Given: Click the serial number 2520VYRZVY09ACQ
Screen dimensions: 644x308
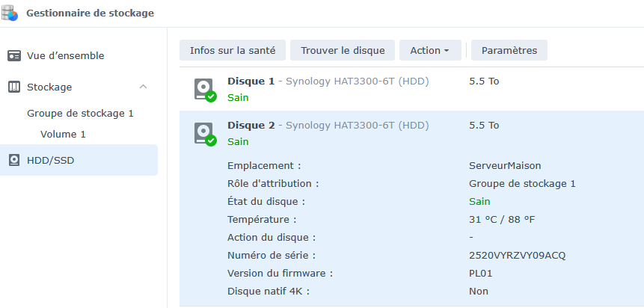Looking at the screenshot, I should [x=517, y=256].
